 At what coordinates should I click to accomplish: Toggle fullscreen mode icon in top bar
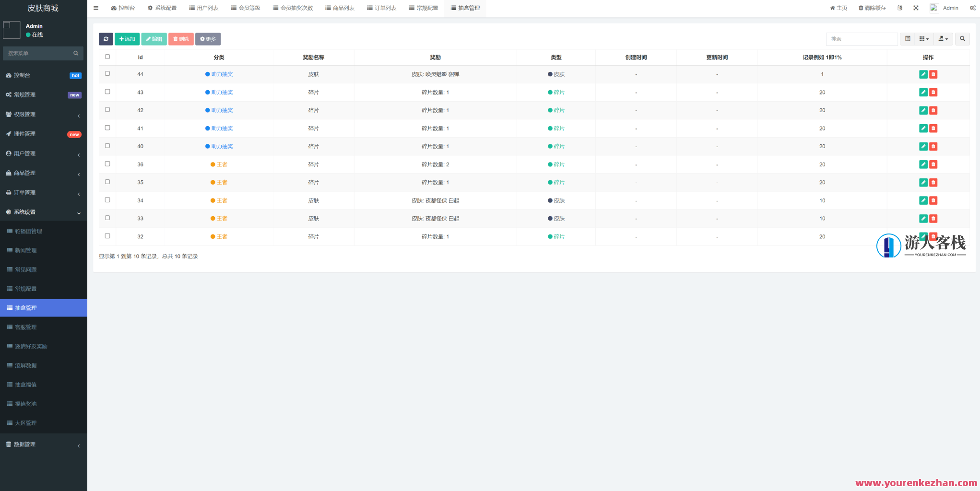[x=916, y=8]
